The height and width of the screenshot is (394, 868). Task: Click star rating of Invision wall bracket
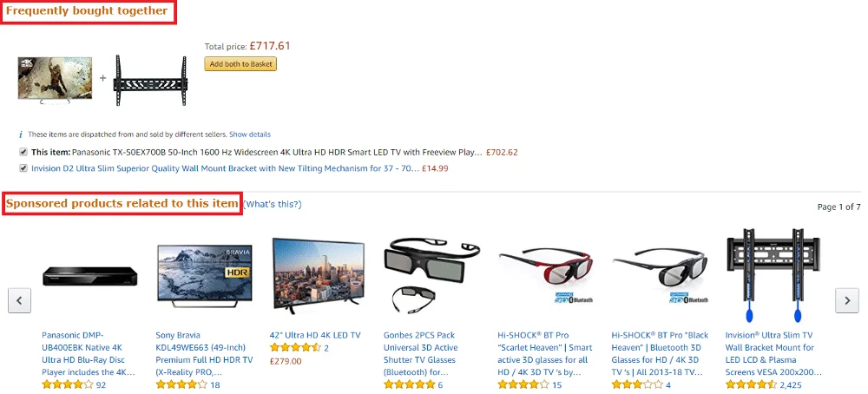tap(752, 384)
